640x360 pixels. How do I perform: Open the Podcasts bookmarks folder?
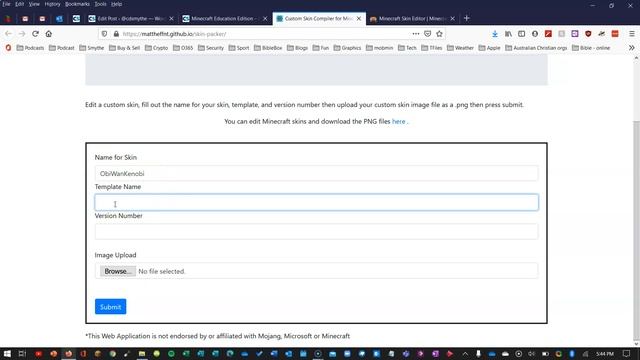30,48
